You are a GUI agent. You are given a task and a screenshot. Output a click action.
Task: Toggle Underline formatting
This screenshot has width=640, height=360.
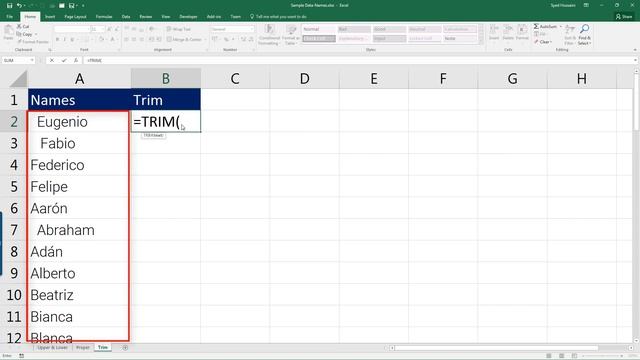72,40
